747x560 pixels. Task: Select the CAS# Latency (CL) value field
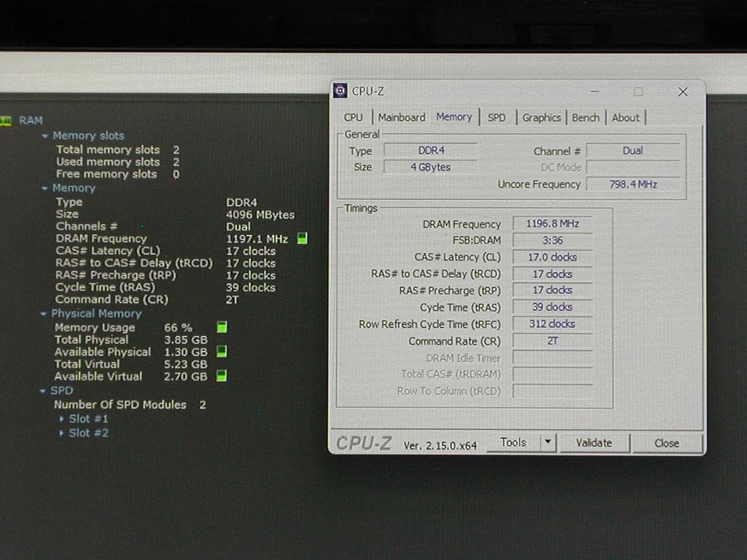(x=552, y=256)
